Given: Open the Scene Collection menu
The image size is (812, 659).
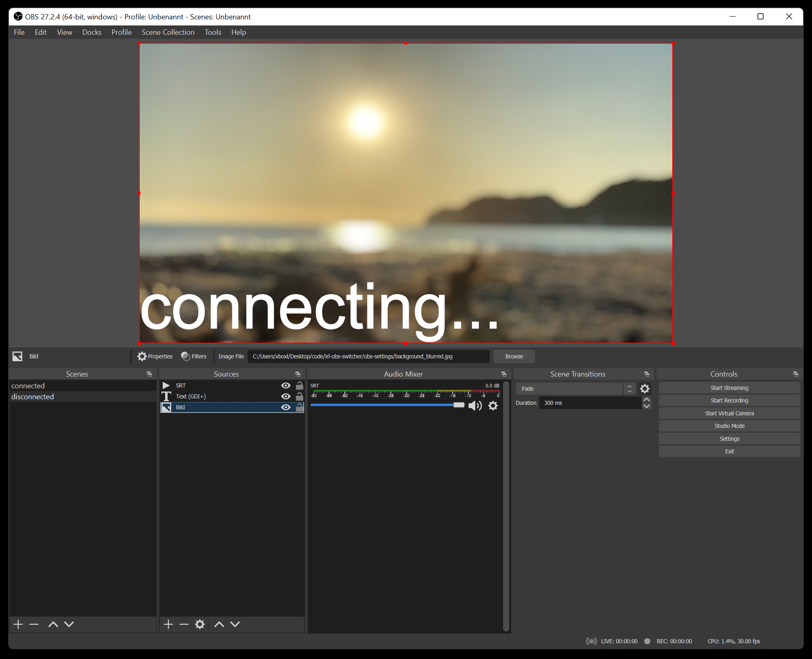Looking at the screenshot, I should click(x=168, y=32).
